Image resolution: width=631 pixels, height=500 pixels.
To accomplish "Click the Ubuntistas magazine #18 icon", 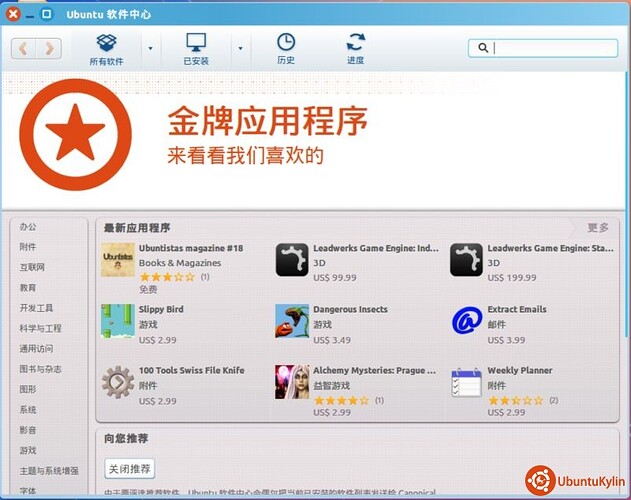I will click(x=118, y=260).
